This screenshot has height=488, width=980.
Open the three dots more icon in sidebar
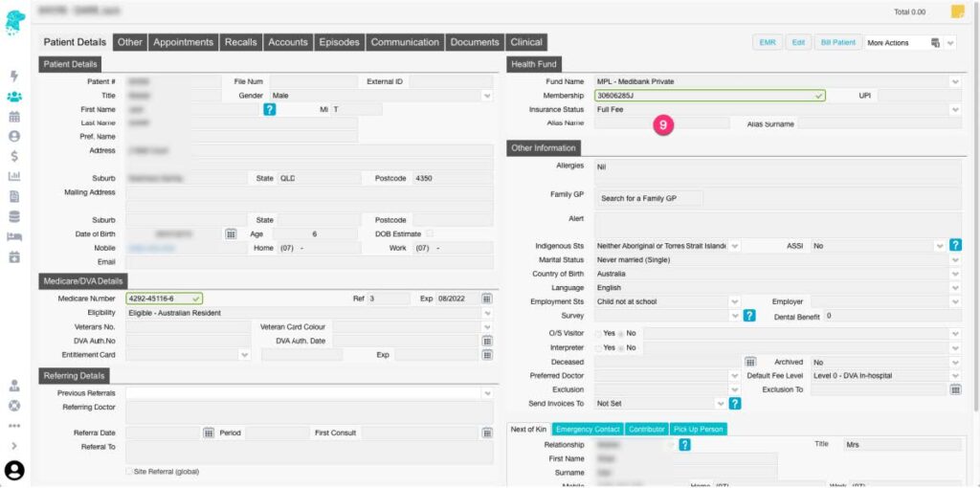click(x=14, y=426)
